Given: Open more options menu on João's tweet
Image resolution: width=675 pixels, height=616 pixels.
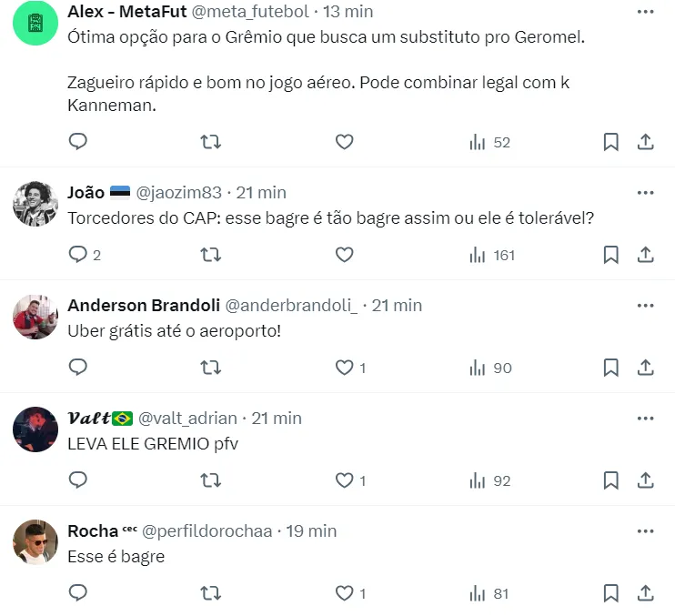Looking at the screenshot, I should tap(645, 193).
